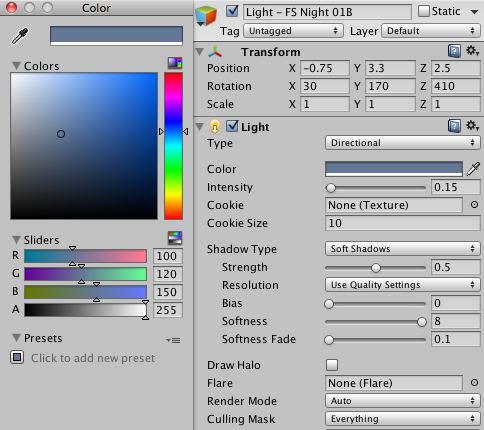The height and width of the screenshot is (430, 484).
Task: Open the Presets options menu icon
Action: pos(174,340)
